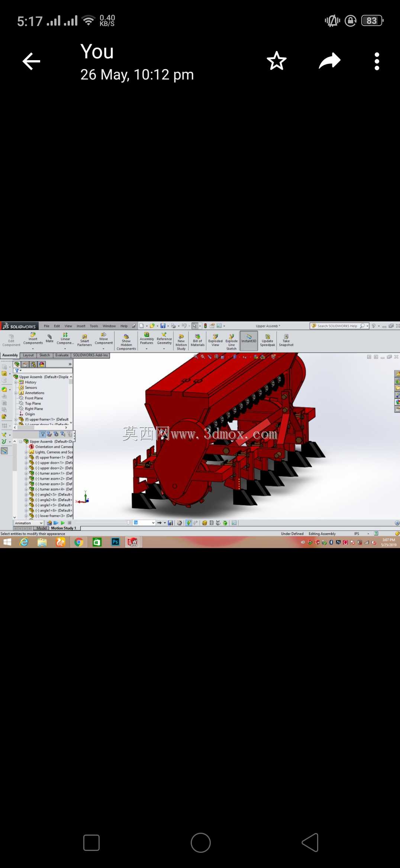Screen dimensions: 400x868
Task: Click the Photoshop icon in taskbar
Action: point(115,542)
